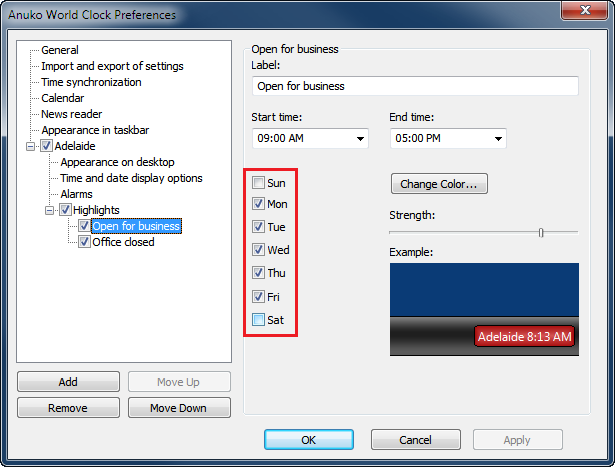Click into the Label text field

415,86
